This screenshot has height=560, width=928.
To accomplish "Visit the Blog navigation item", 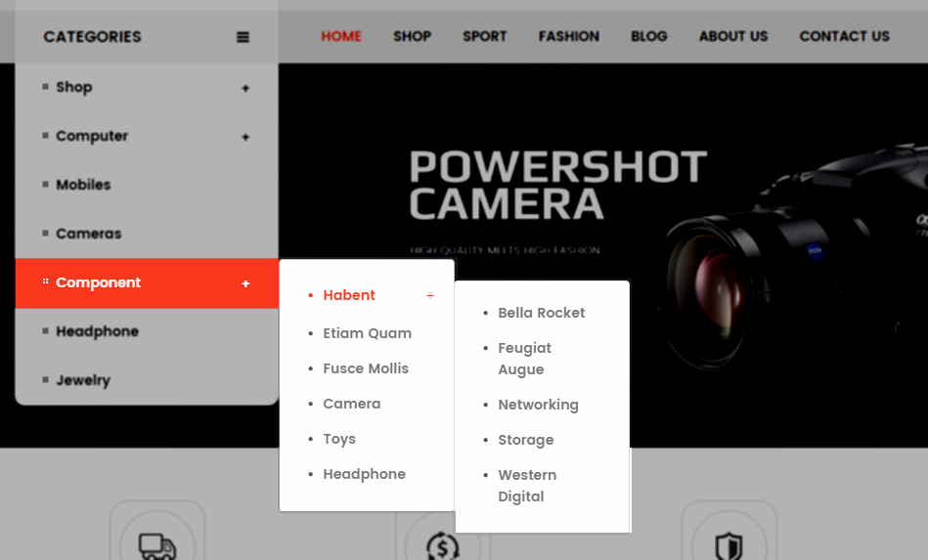I will 648,37.
